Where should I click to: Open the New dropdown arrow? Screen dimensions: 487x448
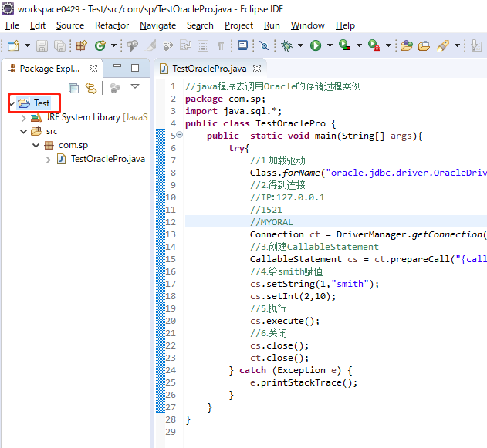(x=27, y=45)
